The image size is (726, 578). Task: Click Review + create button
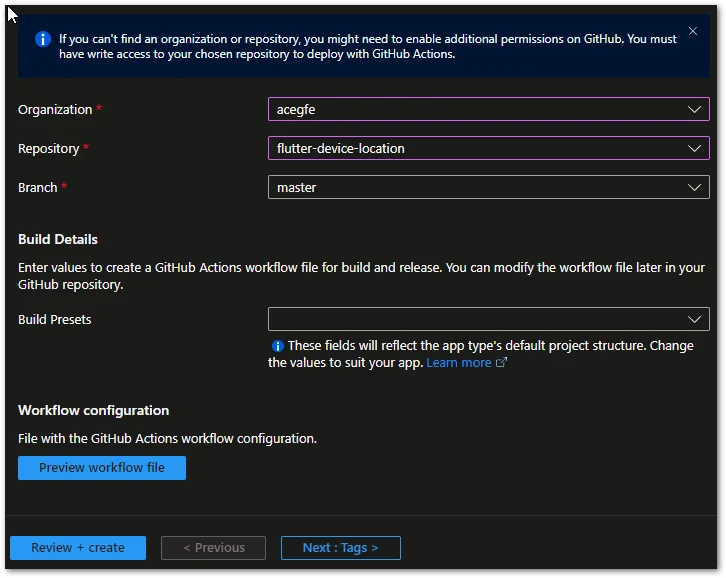point(78,548)
